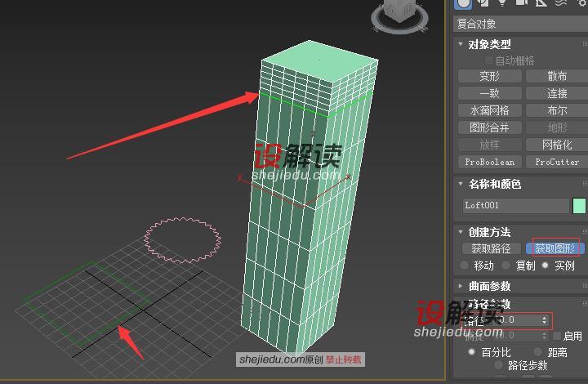
Task: Click the 地形 button
Action: (x=557, y=127)
